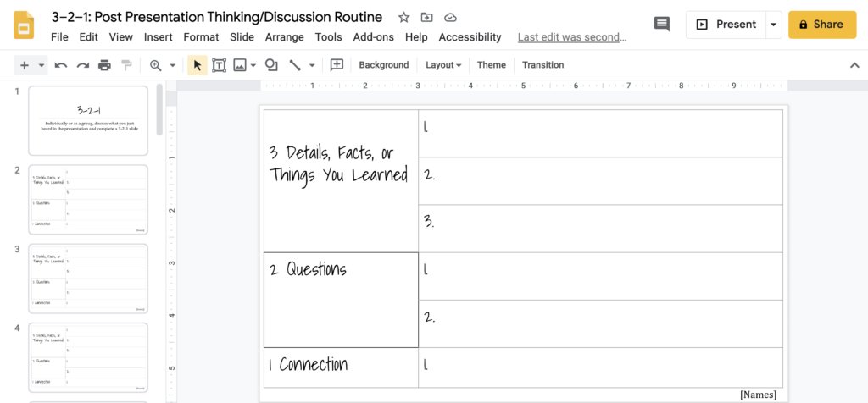
Task: Click the horizontal ruler above the slide
Action: click(524, 86)
